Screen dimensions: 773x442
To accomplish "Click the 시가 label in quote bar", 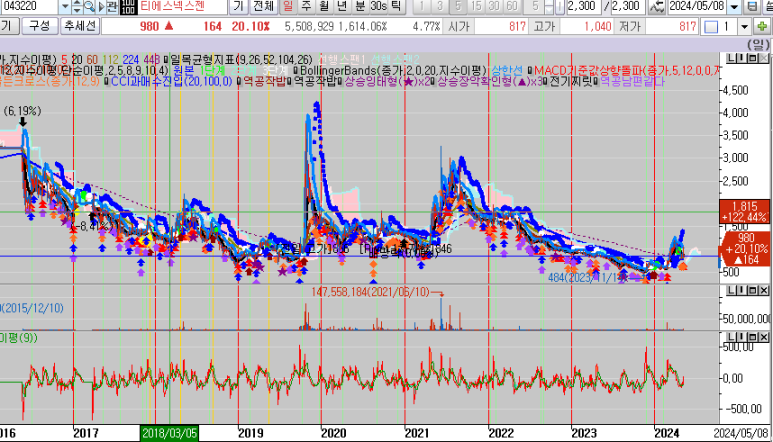I will tap(458, 26).
